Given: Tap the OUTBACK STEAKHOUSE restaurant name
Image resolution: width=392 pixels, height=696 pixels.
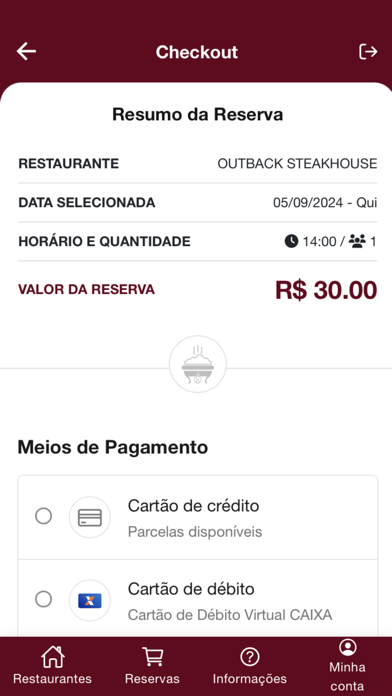Looking at the screenshot, I should pyautogui.click(x=297, y=164).
